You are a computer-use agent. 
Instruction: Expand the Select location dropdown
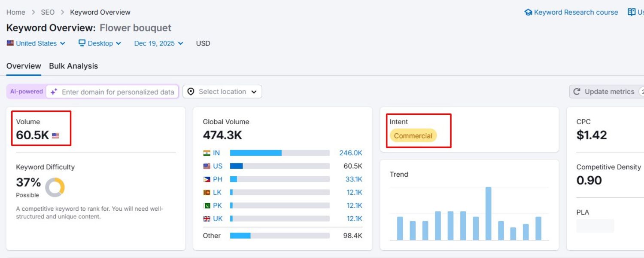(255, 91)
